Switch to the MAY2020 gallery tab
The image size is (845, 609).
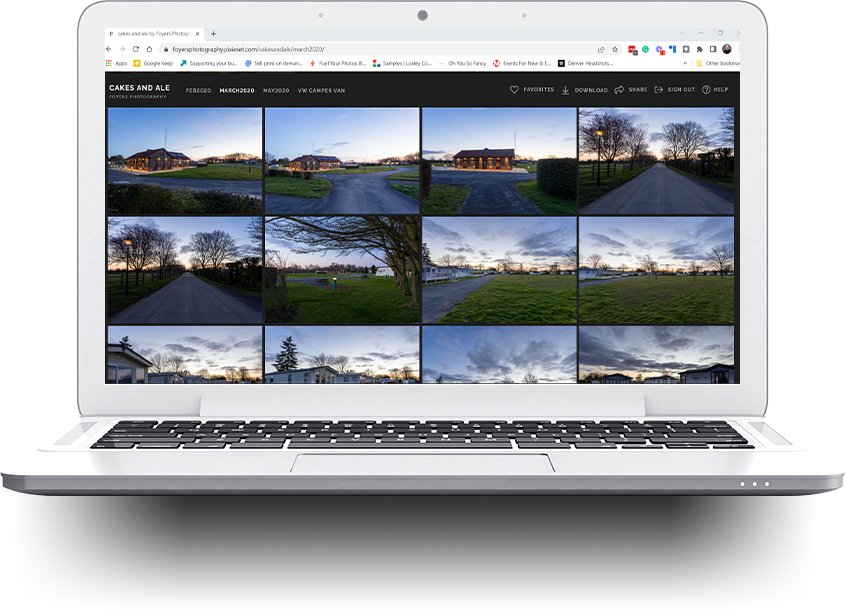click(x=276, y=91)
